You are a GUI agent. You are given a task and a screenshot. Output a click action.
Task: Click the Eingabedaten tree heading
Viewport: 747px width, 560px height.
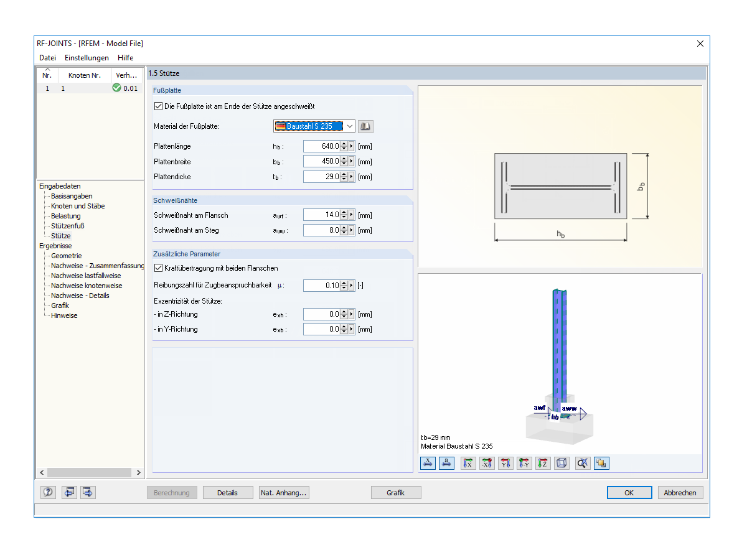tap(60, 186)
